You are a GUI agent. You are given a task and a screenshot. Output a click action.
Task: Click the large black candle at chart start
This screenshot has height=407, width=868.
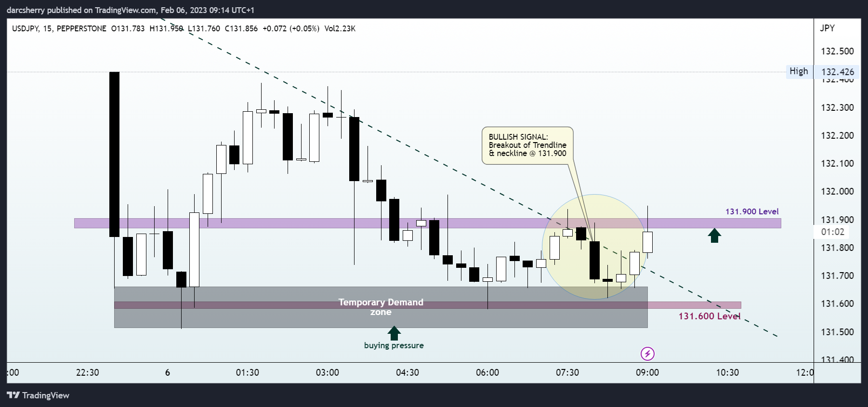pos(115,154)
